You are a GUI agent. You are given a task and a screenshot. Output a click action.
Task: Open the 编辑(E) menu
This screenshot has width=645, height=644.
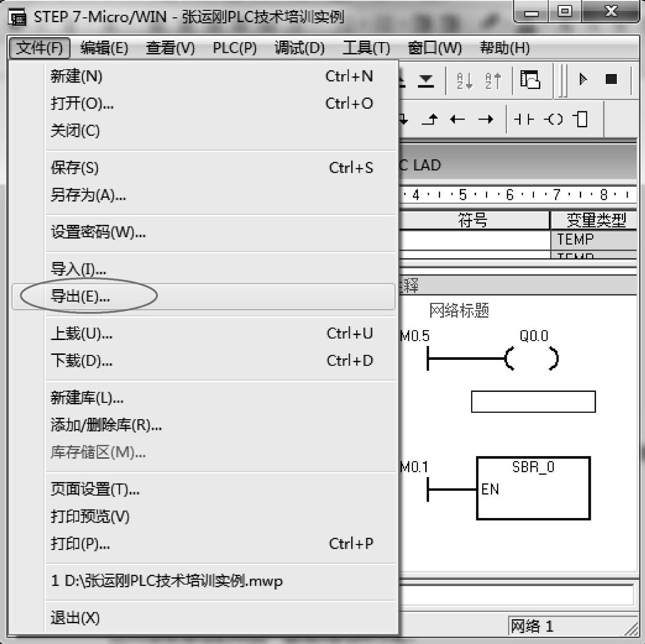coord(104,48)
